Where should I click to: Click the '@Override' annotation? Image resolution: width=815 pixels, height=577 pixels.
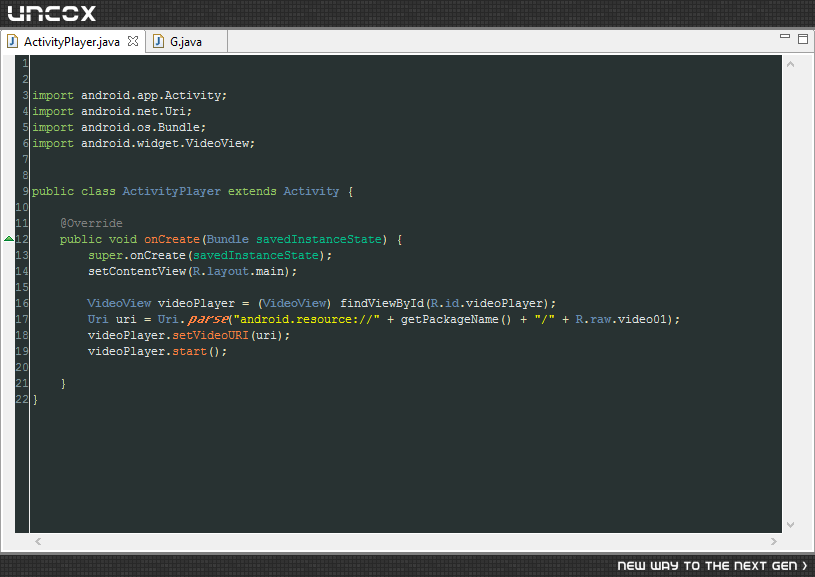click(91, 223)
